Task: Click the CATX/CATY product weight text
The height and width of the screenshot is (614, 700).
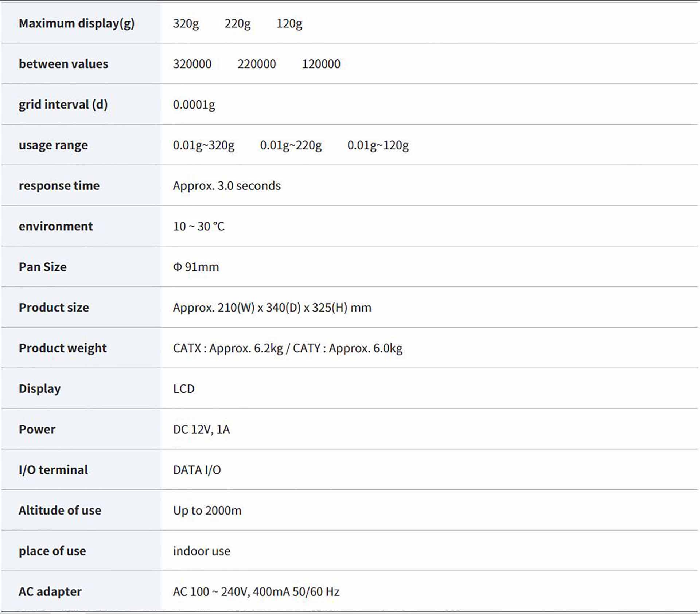Action: (x=288, y=348)
